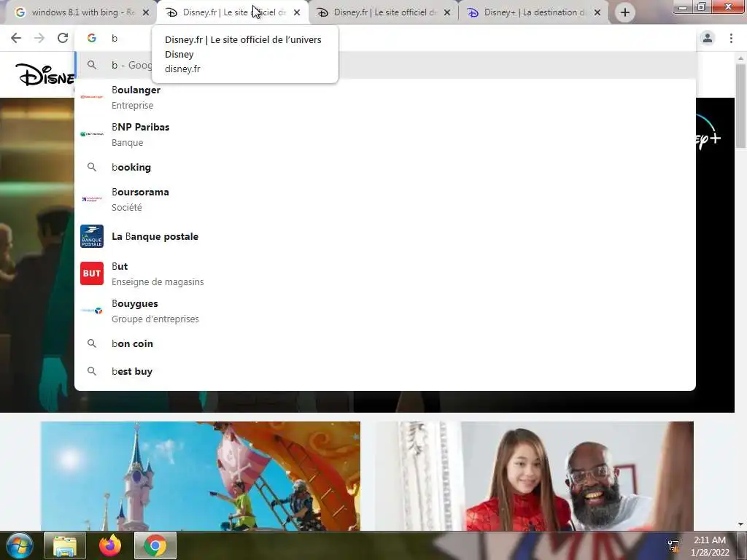Click the scrollbar down arrow
The height and width of the screenshot is (560, 747).
pos(740,524)
